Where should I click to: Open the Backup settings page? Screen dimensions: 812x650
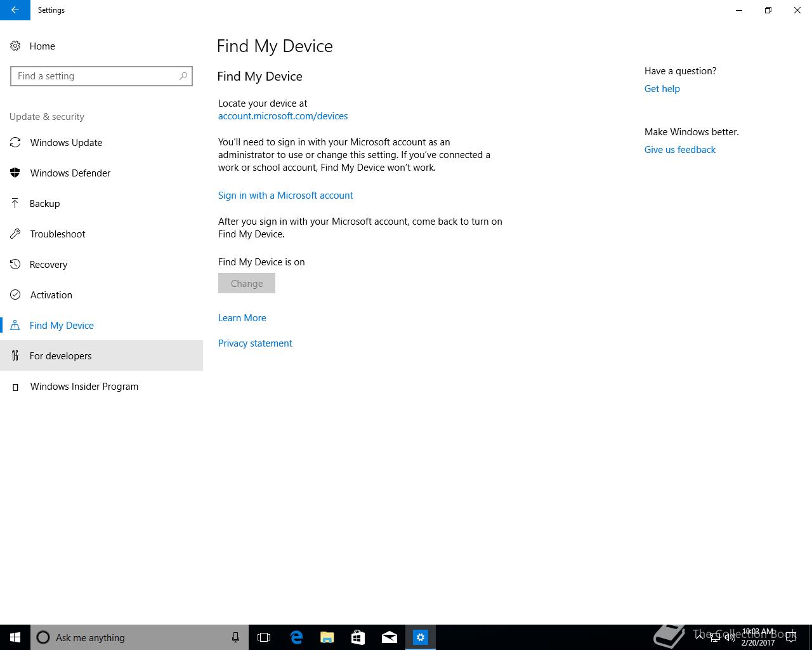pyautogui.click(x=101, y=203)
